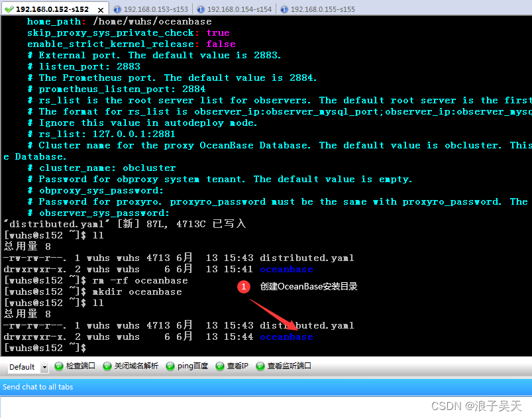Click the last empty [wuhs@s152 ~]$ prompt
This screenshot has width=532, height=418.
(x=45, y=348)
